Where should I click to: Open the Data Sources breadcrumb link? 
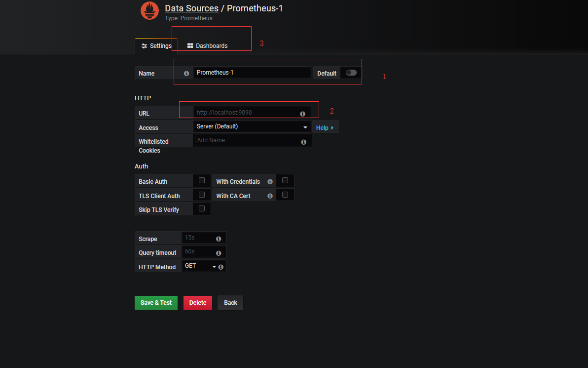(x=191, y=8)
